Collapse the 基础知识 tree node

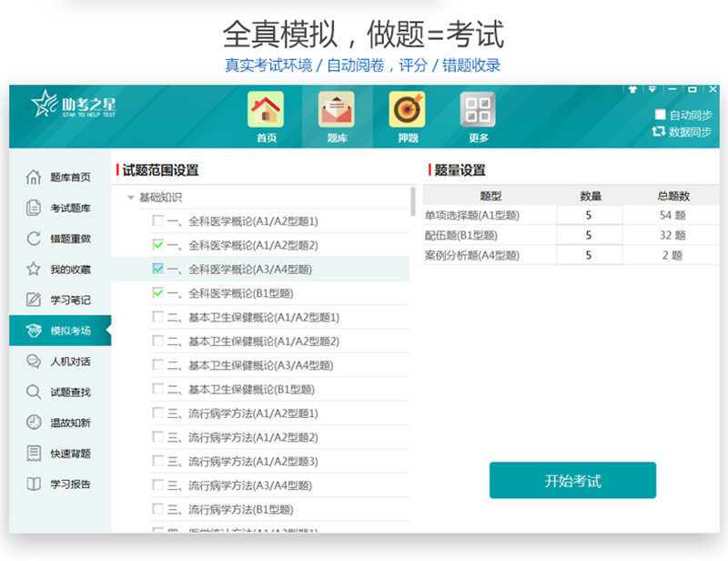[x=130, y=198]
